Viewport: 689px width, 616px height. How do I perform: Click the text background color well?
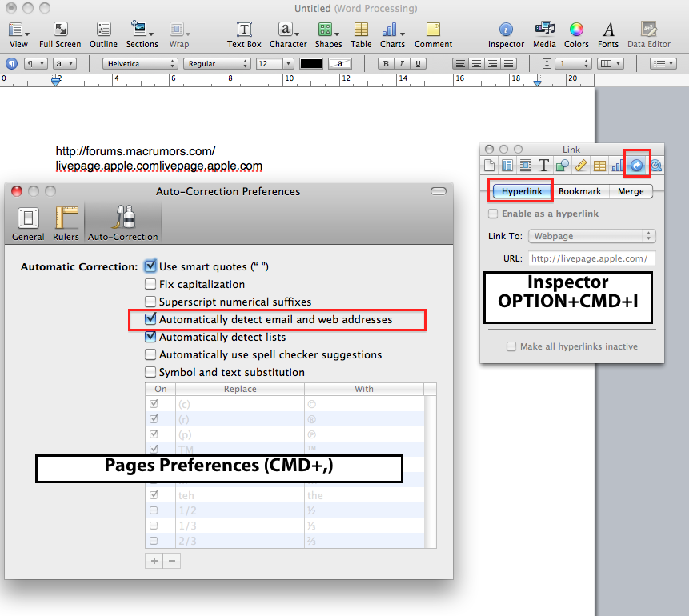tap(340, 64)
